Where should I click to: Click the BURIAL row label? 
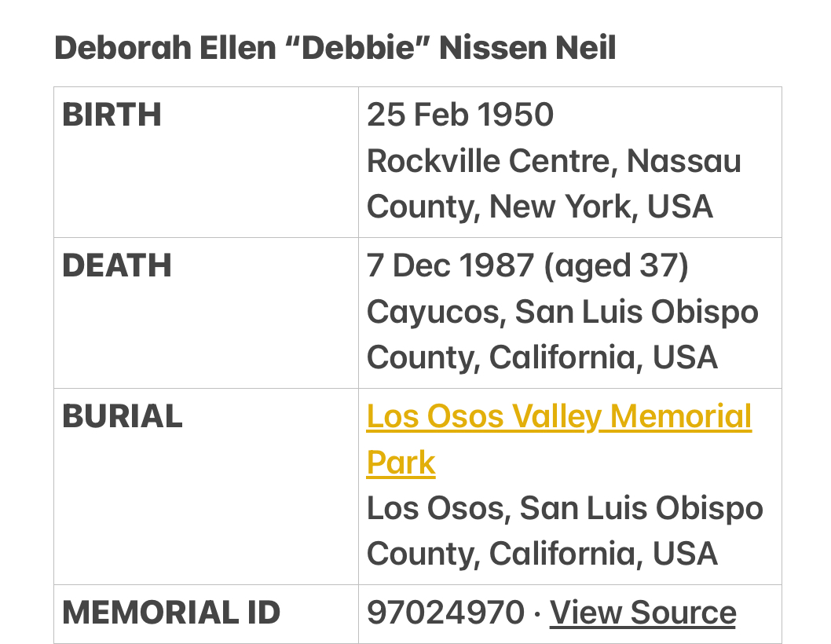pos(123,416)
